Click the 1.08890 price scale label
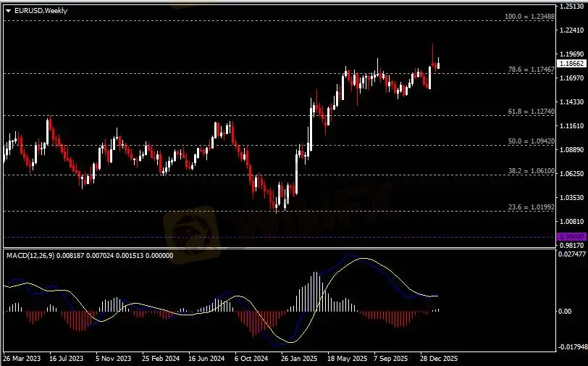The width and height of the screenshot is (588, 366). tap(573, 149)
